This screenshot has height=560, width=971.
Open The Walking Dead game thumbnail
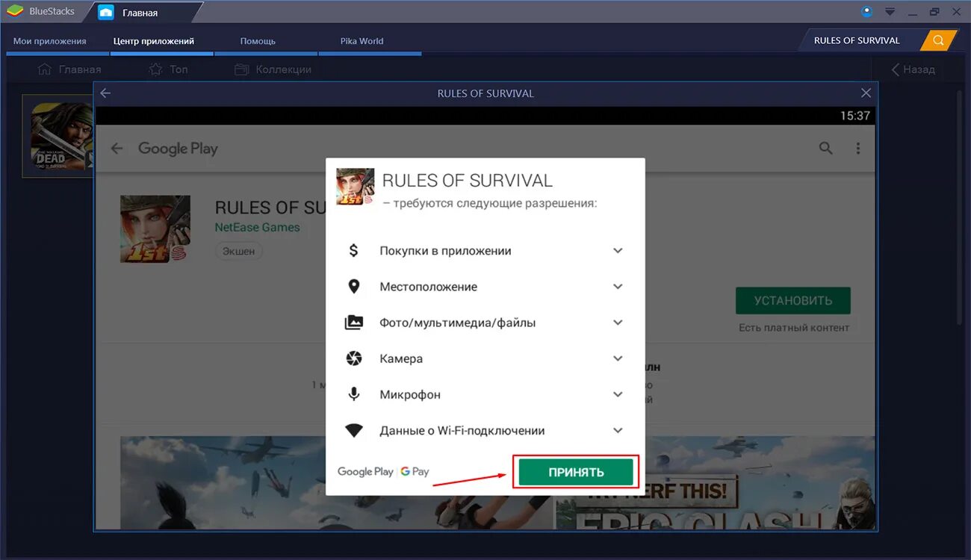tap(61, 136)
